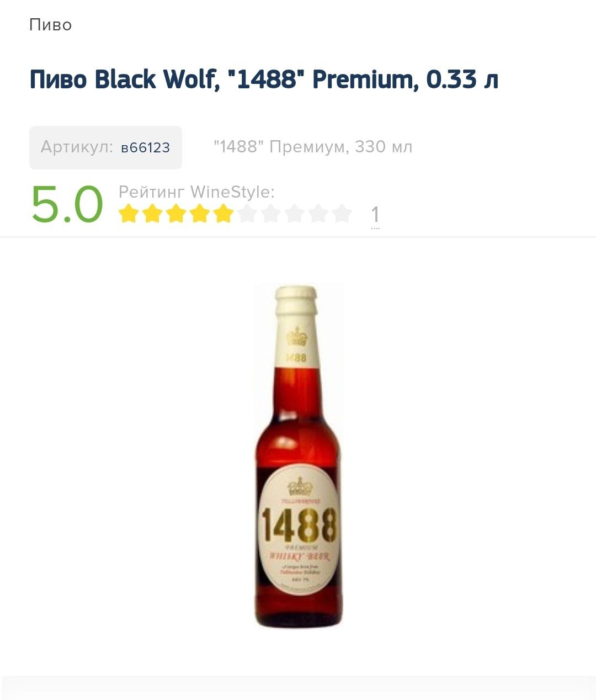The height and width of the screenshot is (700, 596).
Task: Open the Пиво category breadcrumb link
Action: (50, 25)
